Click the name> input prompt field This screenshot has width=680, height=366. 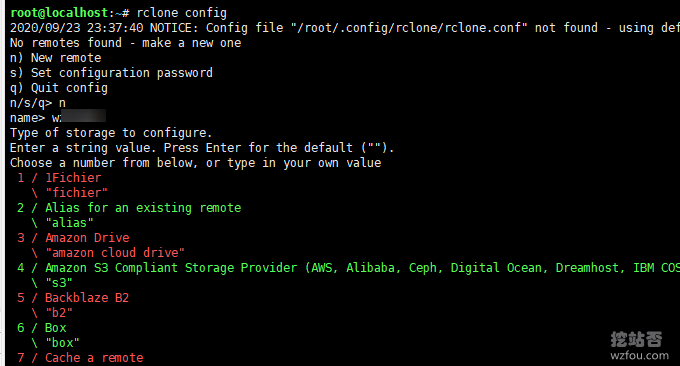58,118
